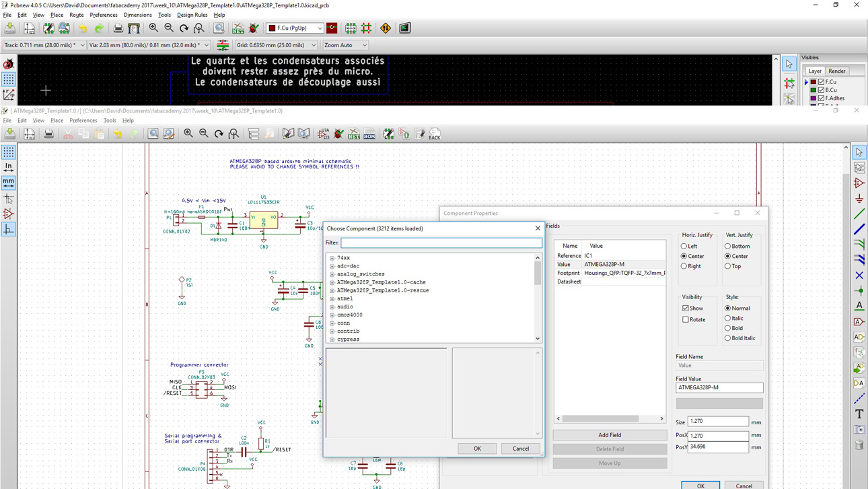
Task: Toggle F.Cu layer visibility checkbox
Action: coord(822,81)
